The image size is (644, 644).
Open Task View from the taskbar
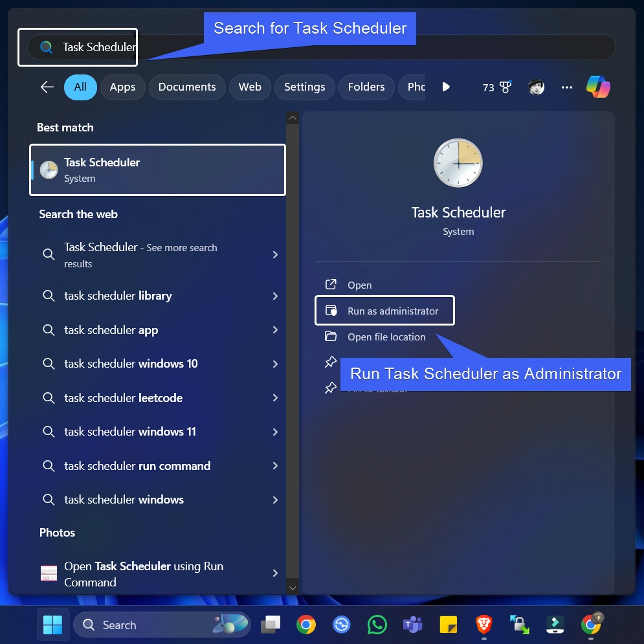[x=271, y=625]
